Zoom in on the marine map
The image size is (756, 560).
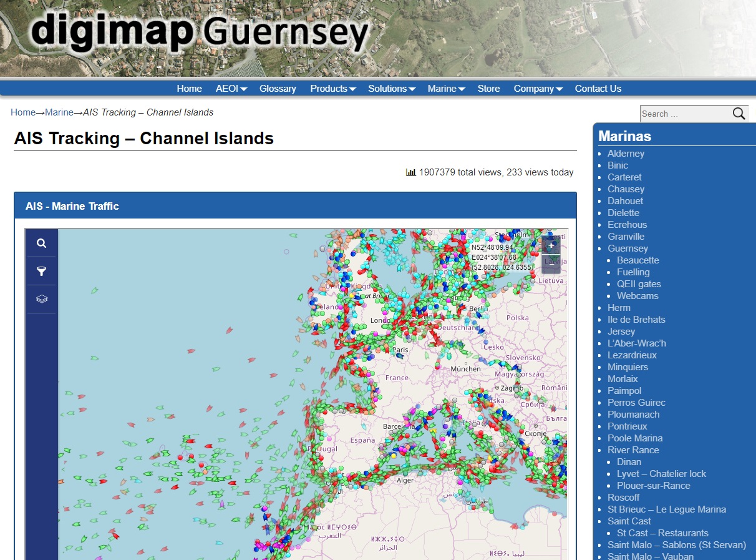(x=551, y=245)
